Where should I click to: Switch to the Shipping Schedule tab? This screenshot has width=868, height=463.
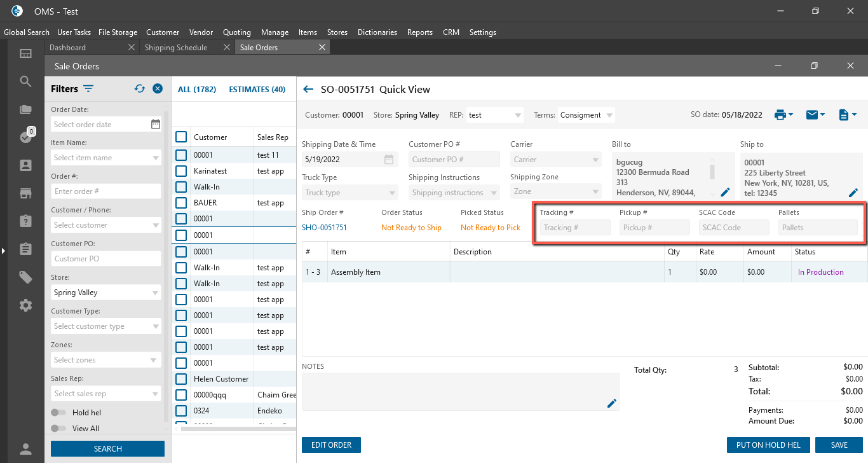(x=176, y=48)
